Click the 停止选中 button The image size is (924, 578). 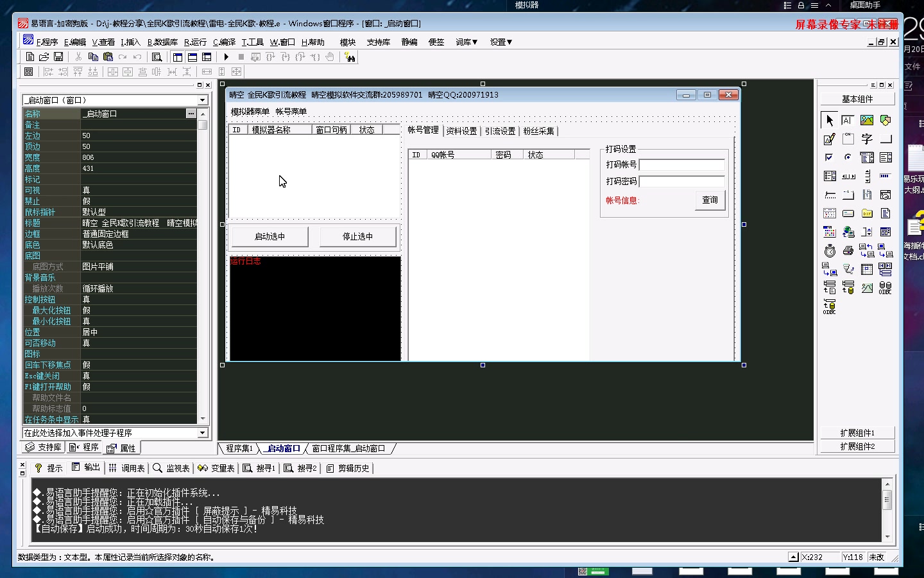tap(357, 236)
